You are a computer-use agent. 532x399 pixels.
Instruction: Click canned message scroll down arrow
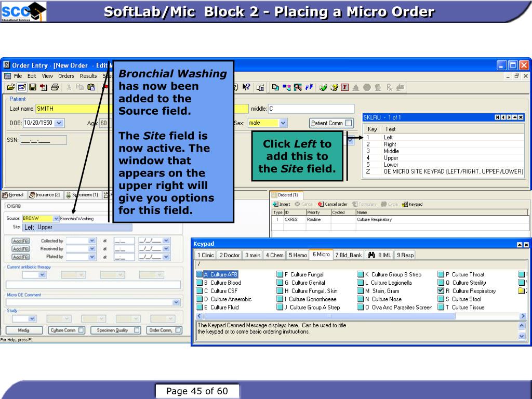[522, 336]
